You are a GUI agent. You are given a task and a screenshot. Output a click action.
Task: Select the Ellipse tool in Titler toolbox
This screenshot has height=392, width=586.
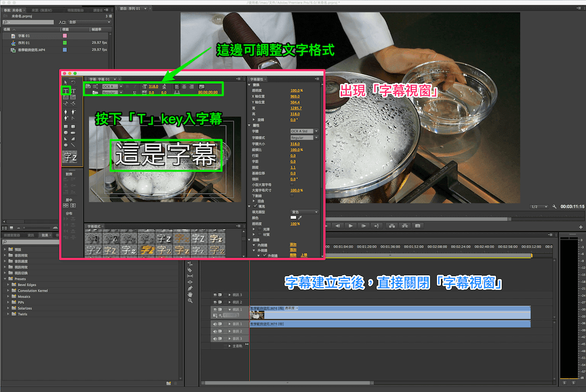[66, 145]
